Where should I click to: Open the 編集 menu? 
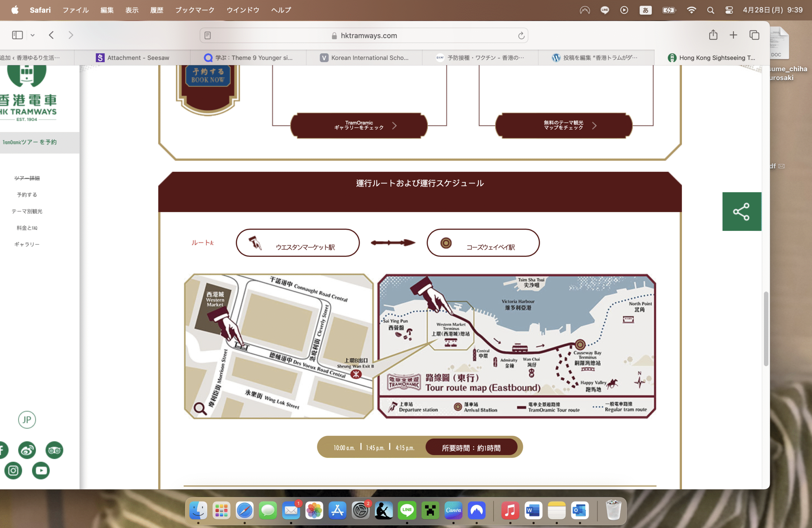[x=107, y=10]
